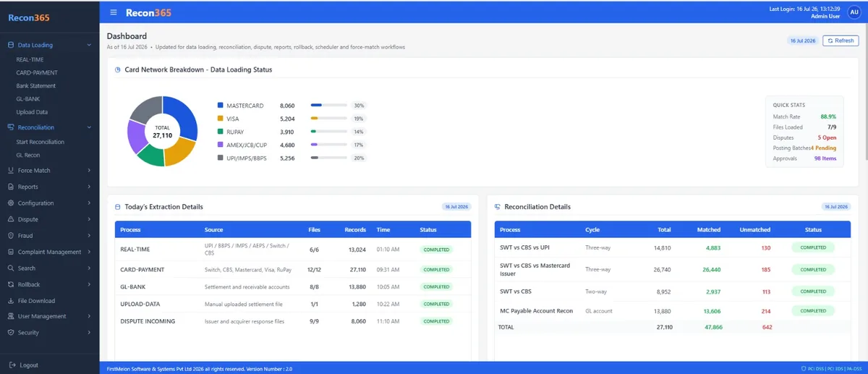Click the Search magnifier icon in sidebar
868x374 pixels.
(11, 268)
